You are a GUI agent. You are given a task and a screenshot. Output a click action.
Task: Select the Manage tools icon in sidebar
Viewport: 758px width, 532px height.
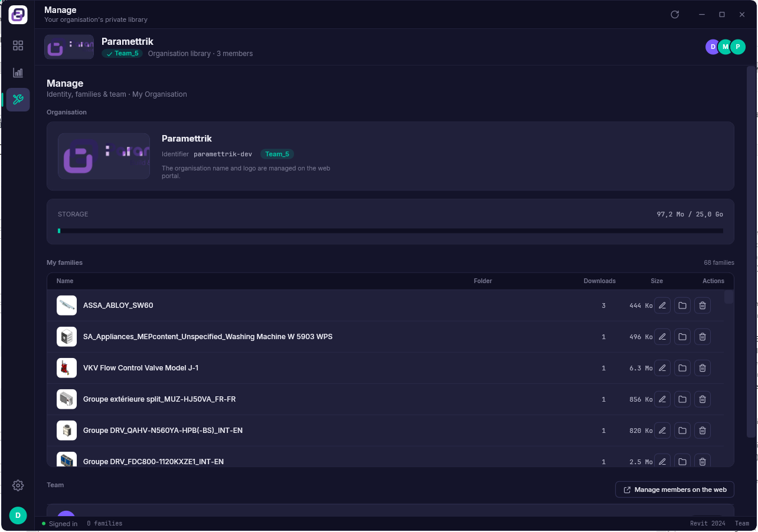(x=18, y=100)
